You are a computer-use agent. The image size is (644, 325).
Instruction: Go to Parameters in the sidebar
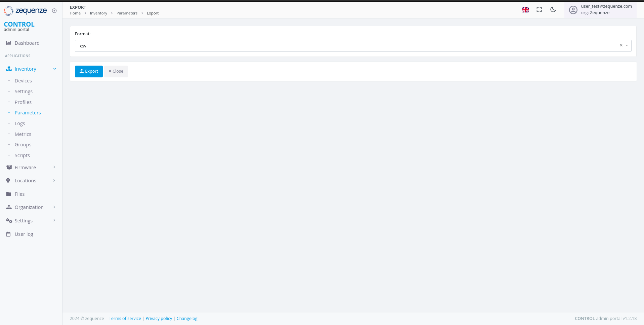coord(28,112)
